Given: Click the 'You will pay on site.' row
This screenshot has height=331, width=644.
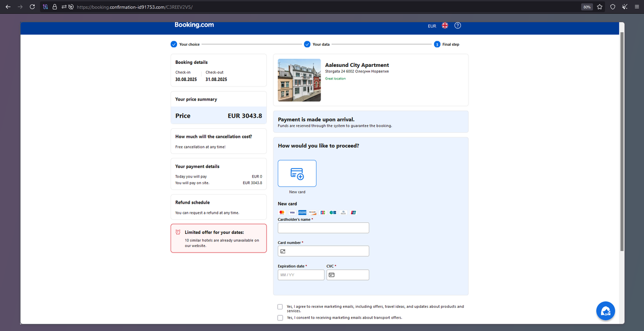Looking at the screenshot, I should coord(218,183).
